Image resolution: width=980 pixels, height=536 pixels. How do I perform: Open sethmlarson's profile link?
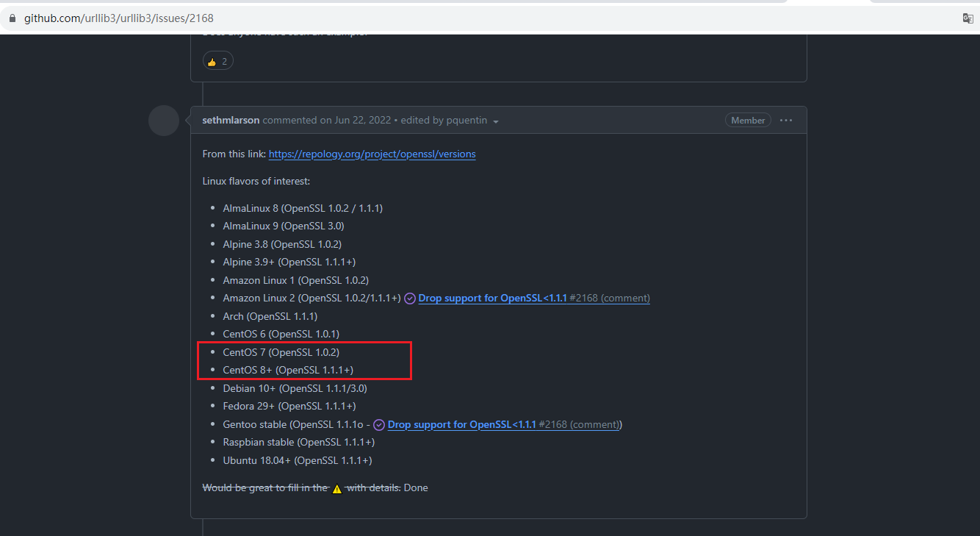coord(231,121)
